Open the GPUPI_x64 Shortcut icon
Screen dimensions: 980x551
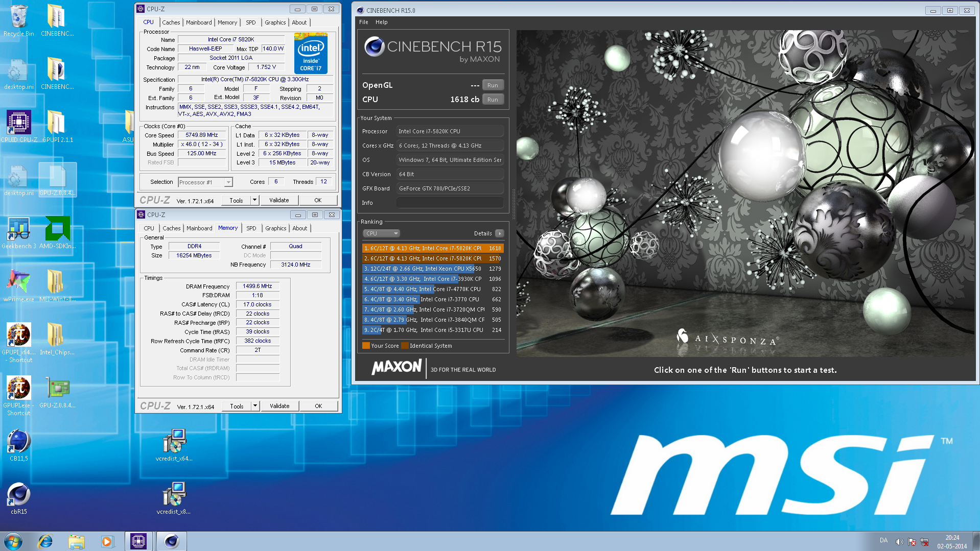pyautogui.click(x=19, y=342)
